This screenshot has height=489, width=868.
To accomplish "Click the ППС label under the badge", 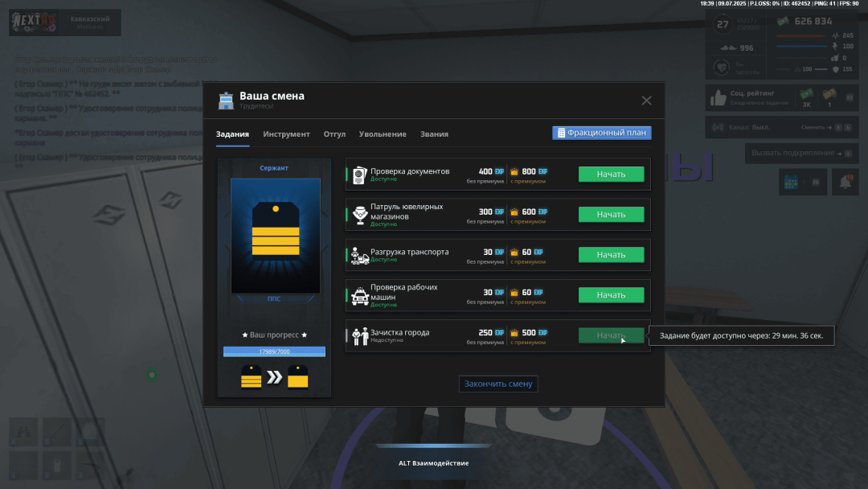I will (274, 298).
